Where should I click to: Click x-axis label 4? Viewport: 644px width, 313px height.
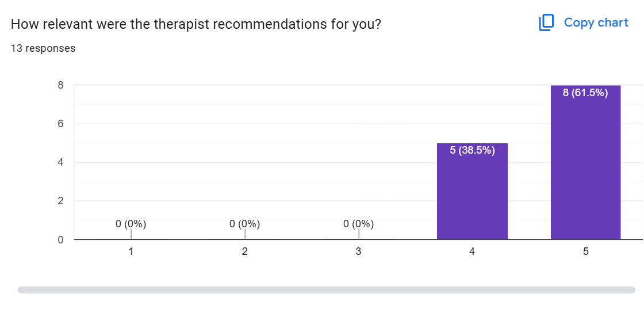tap(472, 251)
